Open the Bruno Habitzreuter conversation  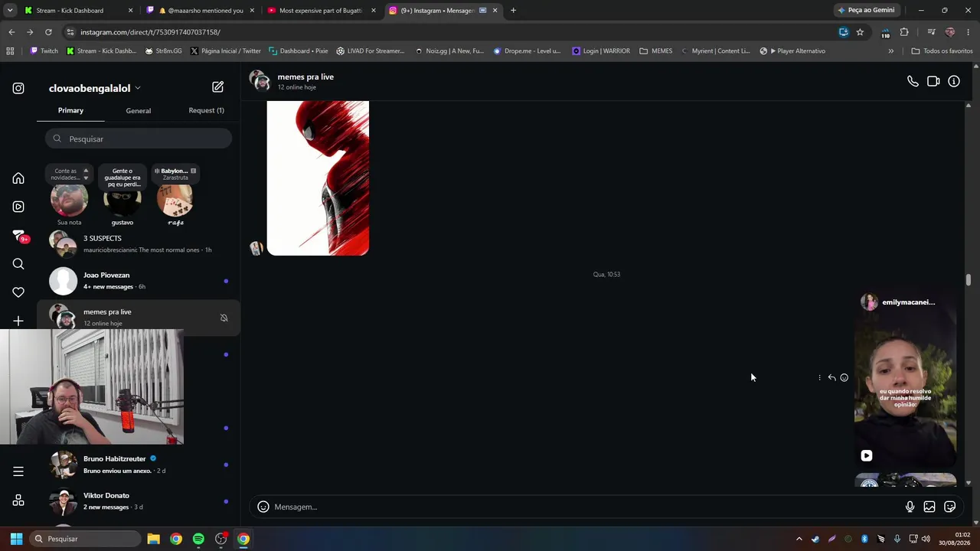click(139, 465)
